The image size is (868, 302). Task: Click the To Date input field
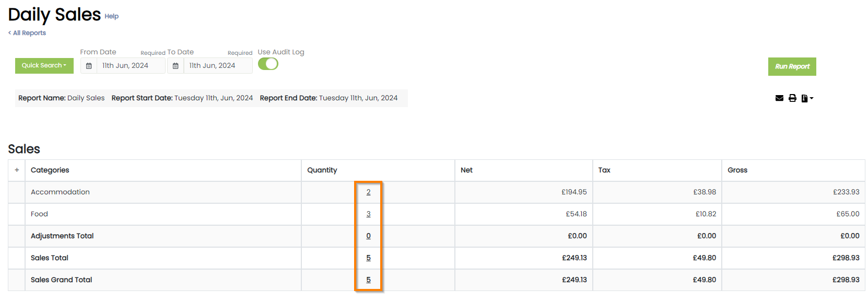(x=217, y=66)
